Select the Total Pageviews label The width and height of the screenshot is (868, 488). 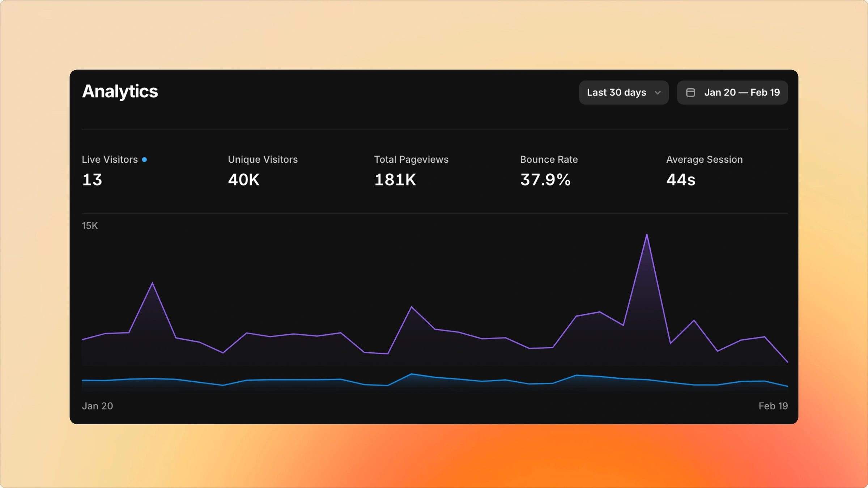(411, 160)
